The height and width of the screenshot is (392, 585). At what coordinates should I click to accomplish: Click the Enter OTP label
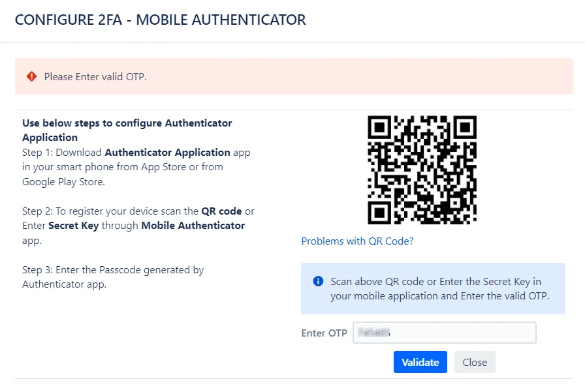[324, 333]
